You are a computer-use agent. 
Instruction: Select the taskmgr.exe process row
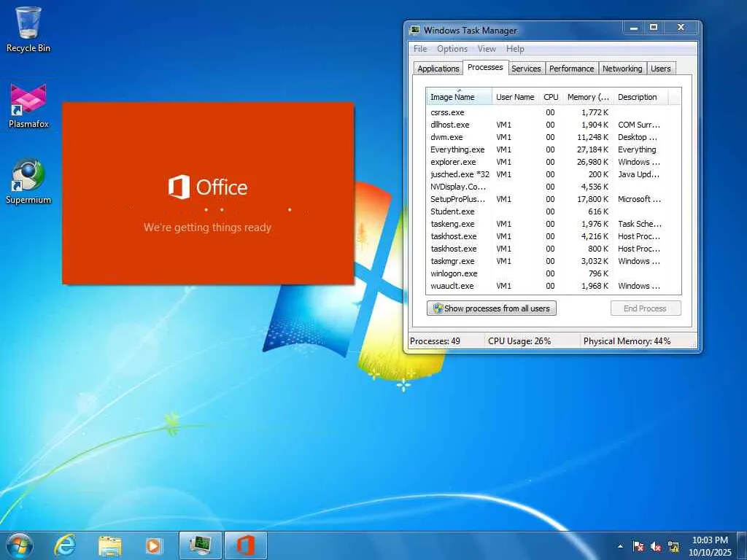554,261
